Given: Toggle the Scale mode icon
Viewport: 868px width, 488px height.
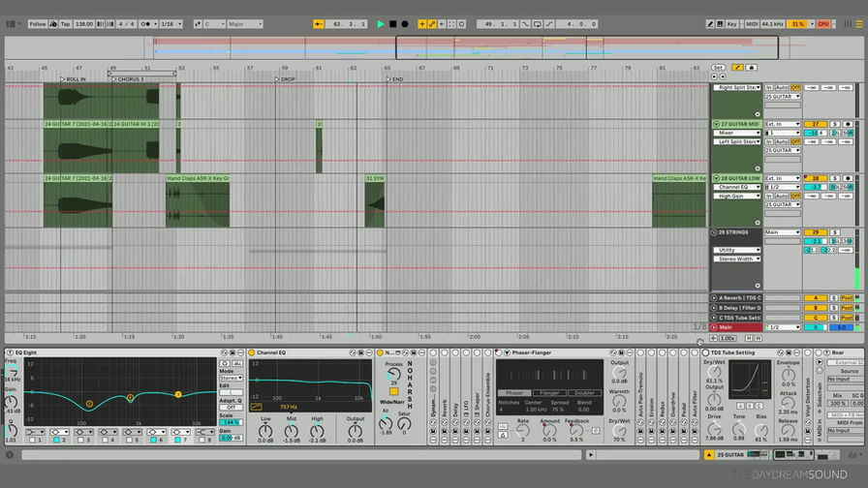Looking at the screenshot, I should [198, 24].
